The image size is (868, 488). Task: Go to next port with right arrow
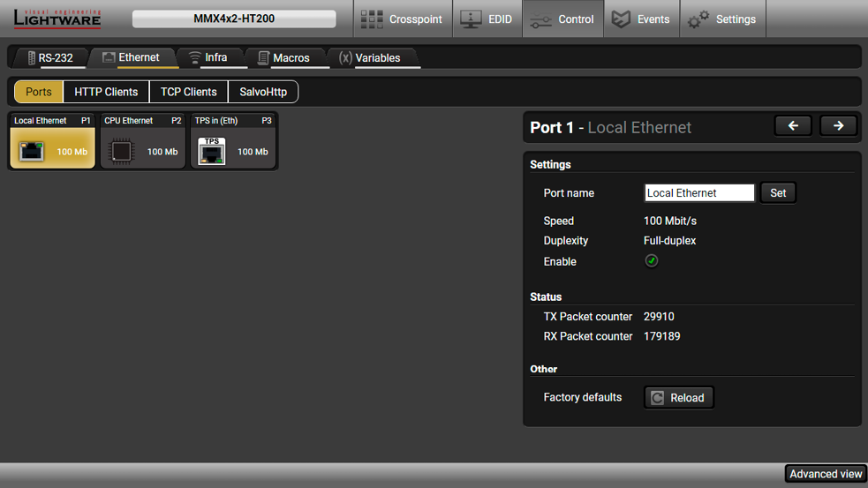click(838, 126)
